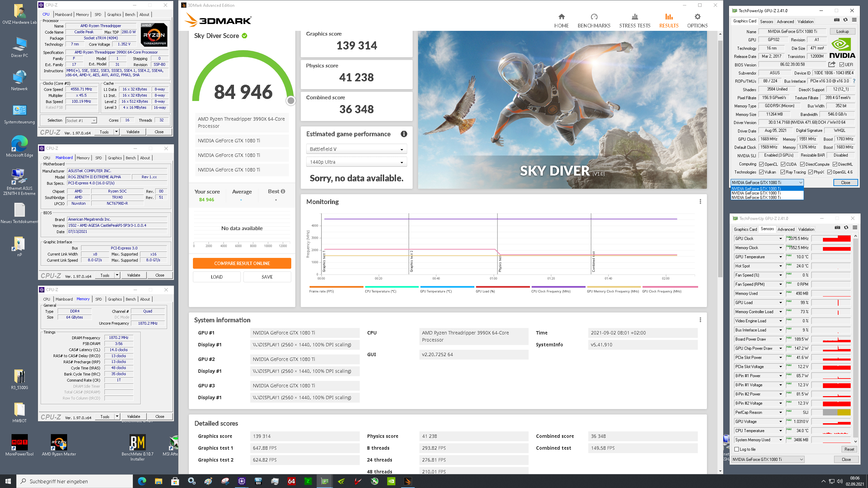
Task: Refresh GPU-Z data in Graphics Card window
Action: (x=845, y=20)
